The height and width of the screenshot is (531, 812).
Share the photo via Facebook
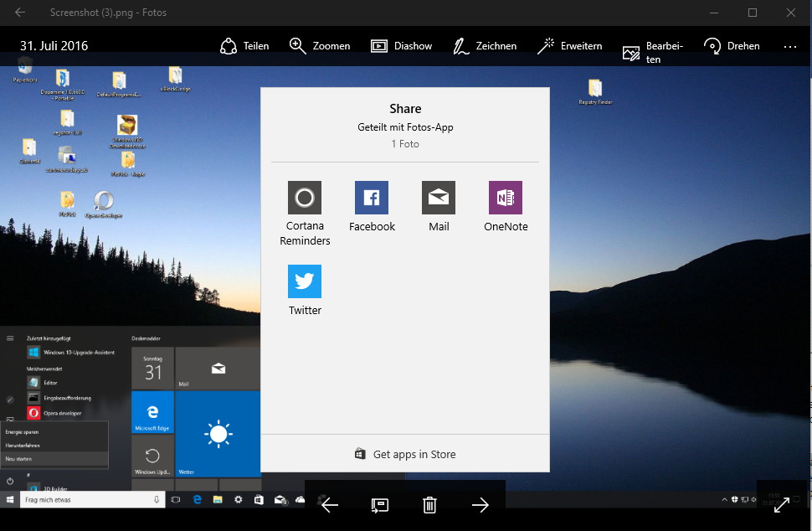coord(372,207)
